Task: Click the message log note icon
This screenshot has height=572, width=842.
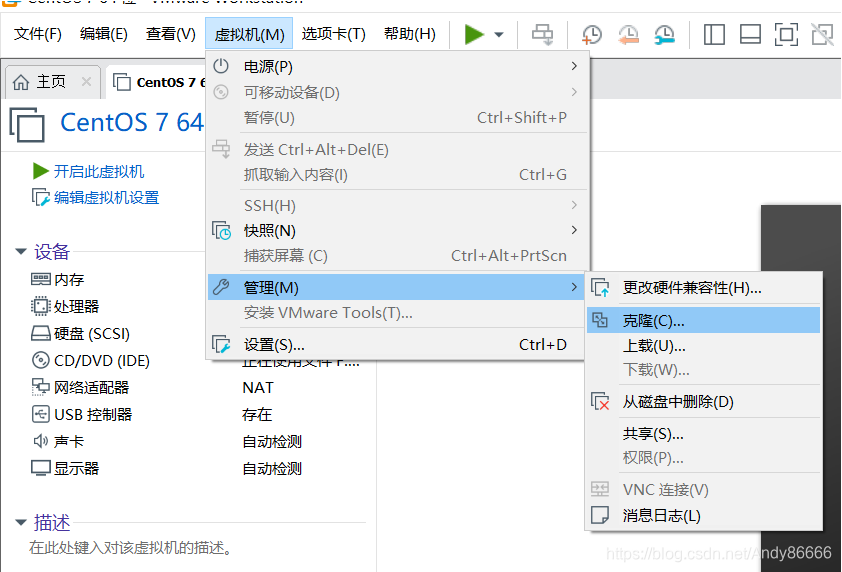Action: tap(600, 515)
